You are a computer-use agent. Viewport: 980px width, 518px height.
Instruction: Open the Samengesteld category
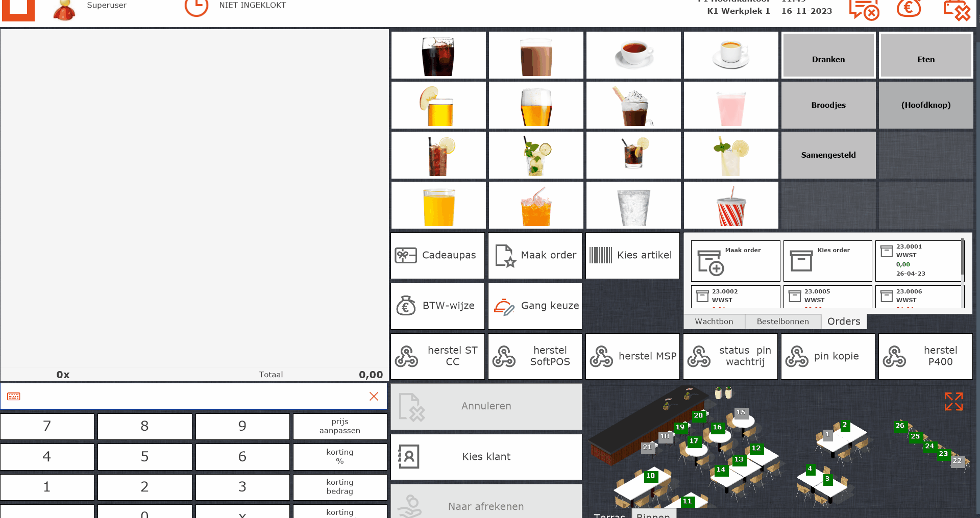point(828,155)
